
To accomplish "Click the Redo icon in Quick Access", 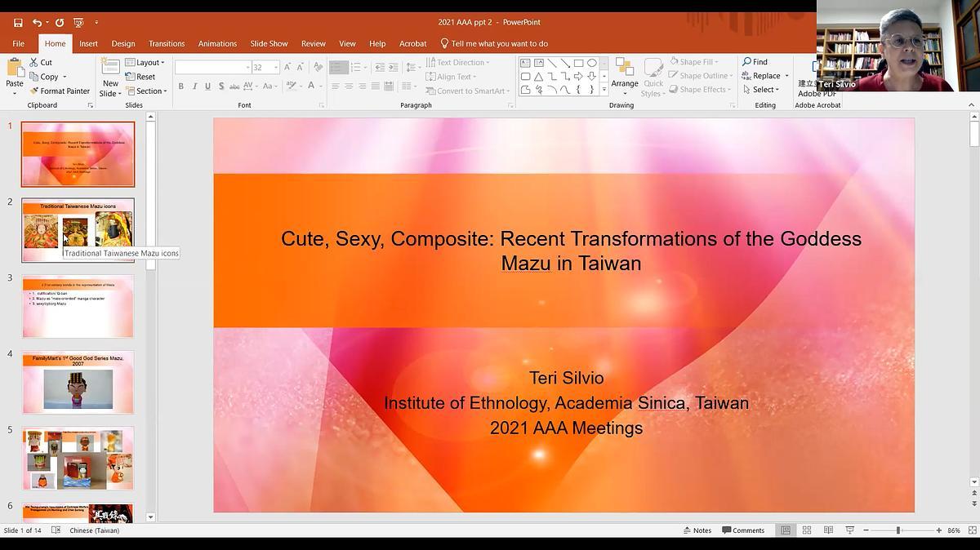I will (59, 23).
